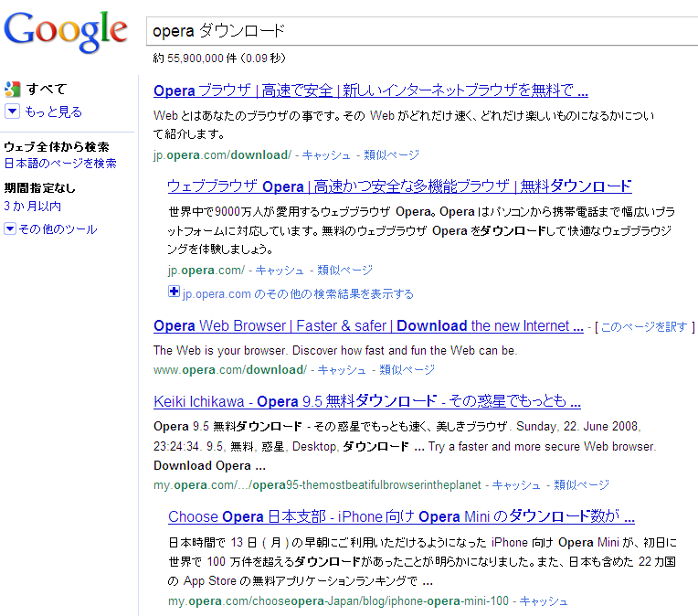This screenshot has height=616, width=698.
Task: Open キャッシュ for the chooseopera-Japan blog result
Action: tap(544, 600)
